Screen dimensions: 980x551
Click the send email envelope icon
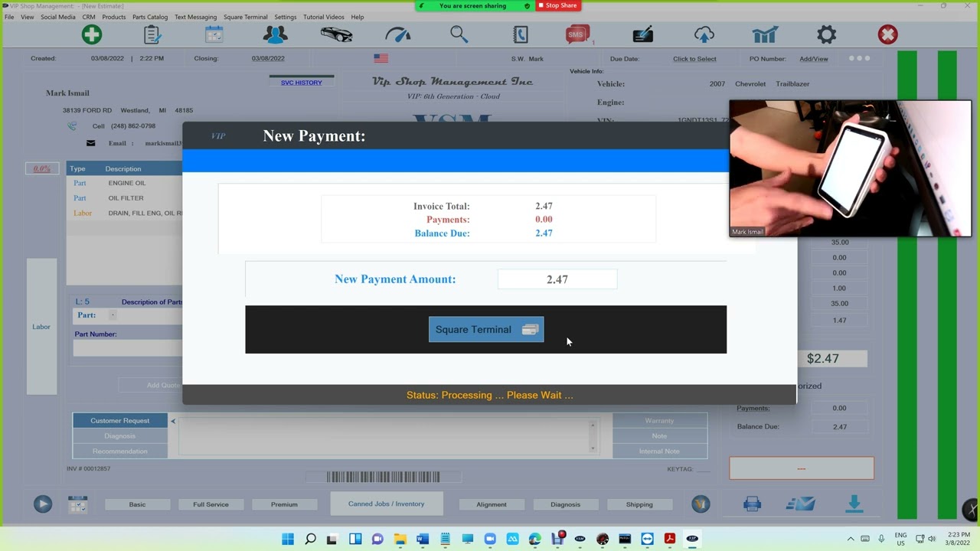(x=801, y=504)
